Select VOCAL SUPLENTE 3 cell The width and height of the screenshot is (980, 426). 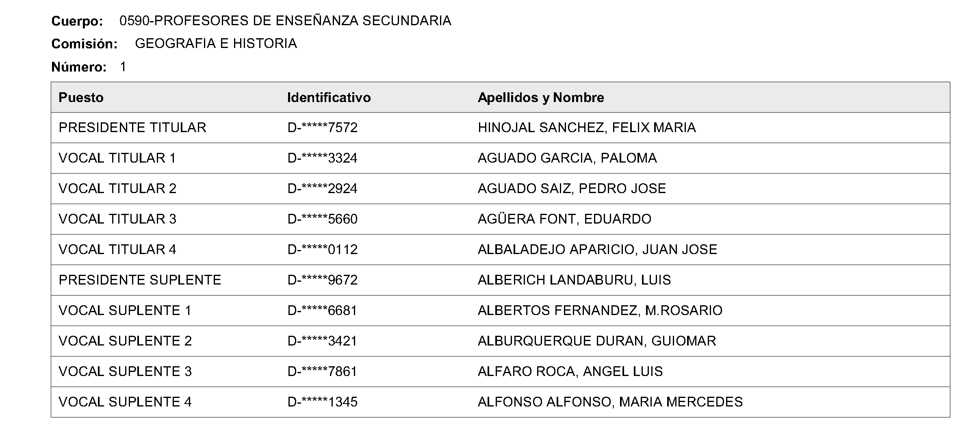coord(125,372)
